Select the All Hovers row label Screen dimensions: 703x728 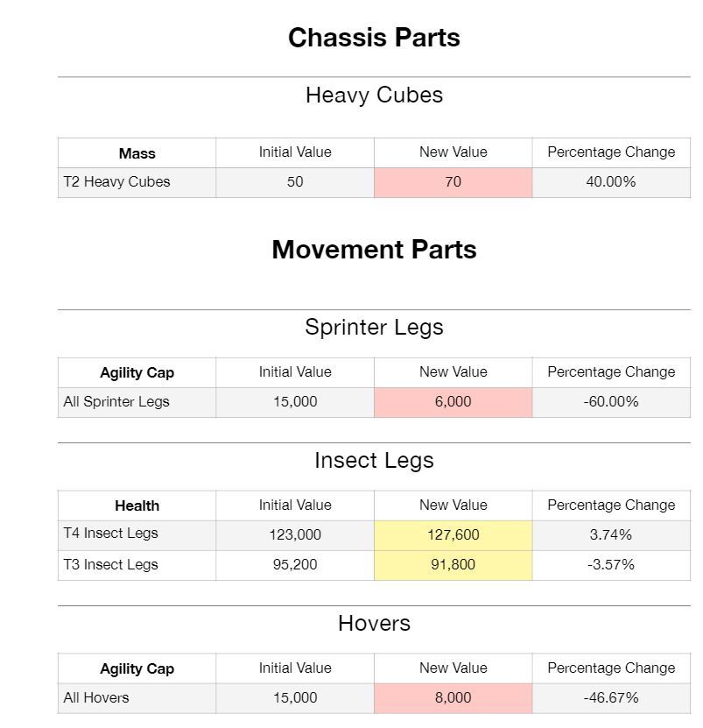pyautogui.click(x=96, y=698)
